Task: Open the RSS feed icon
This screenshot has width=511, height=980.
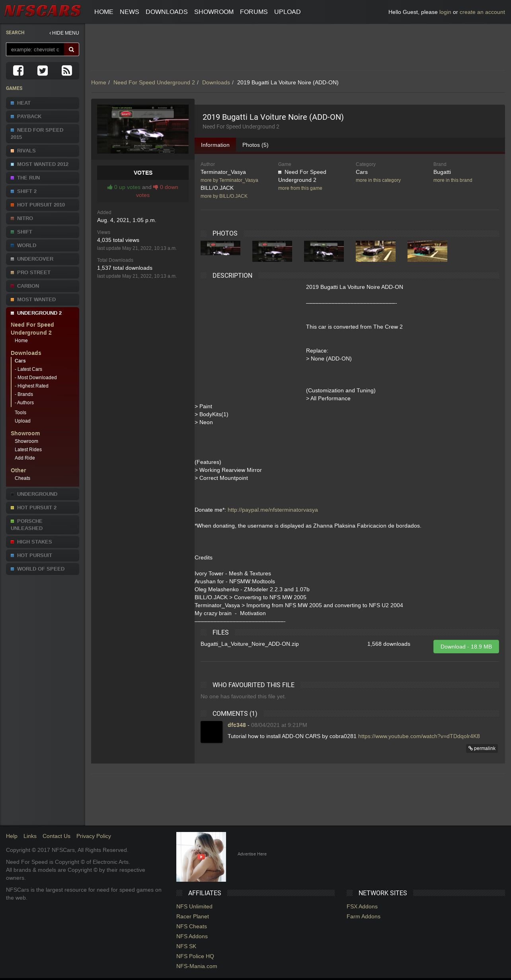Action: pyautogui.click(x=67, y=70)
